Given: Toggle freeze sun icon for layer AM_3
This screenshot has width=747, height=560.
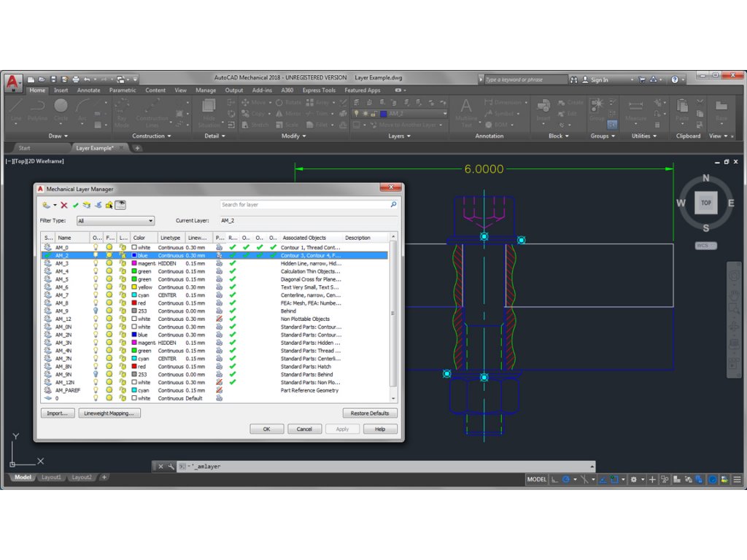Looking at the screenshot, I should coord(109,263).
